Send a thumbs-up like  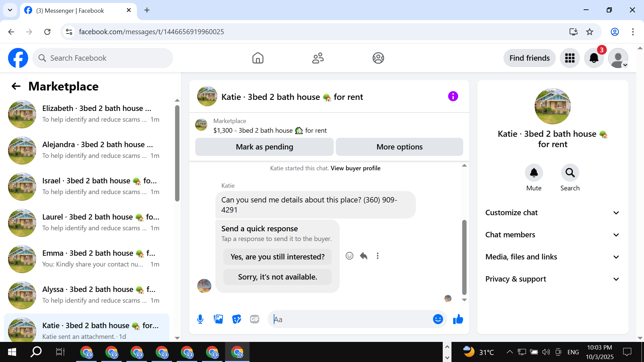(458, 319)
